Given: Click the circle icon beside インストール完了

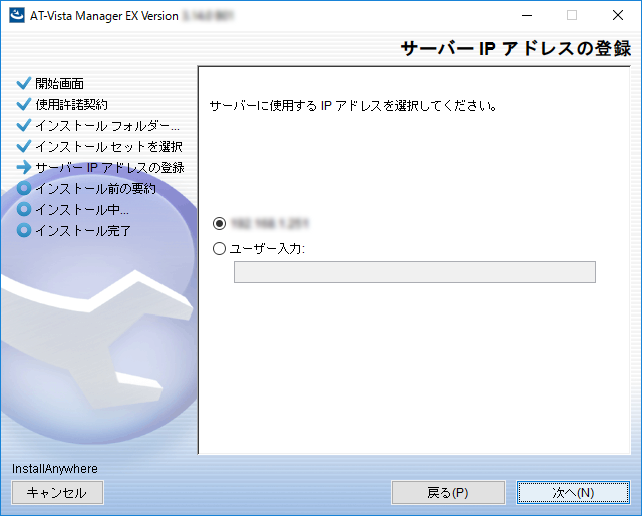Looking at the screenshot, I should tap(24, 230).
